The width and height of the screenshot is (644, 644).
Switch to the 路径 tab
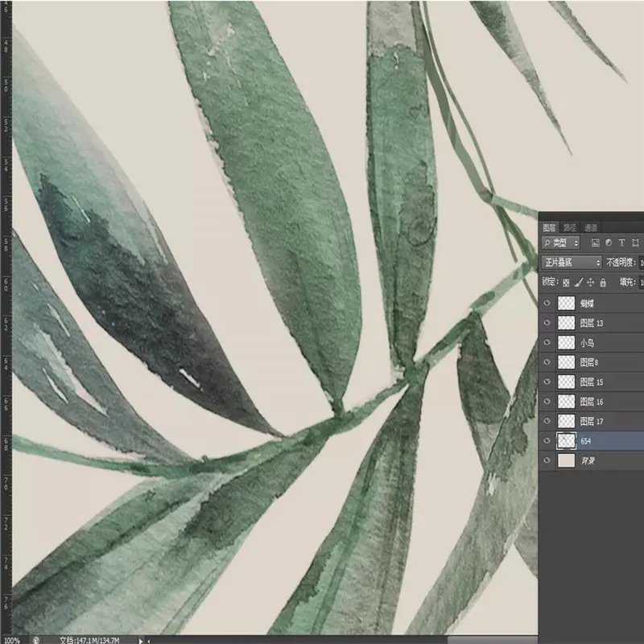569,227
